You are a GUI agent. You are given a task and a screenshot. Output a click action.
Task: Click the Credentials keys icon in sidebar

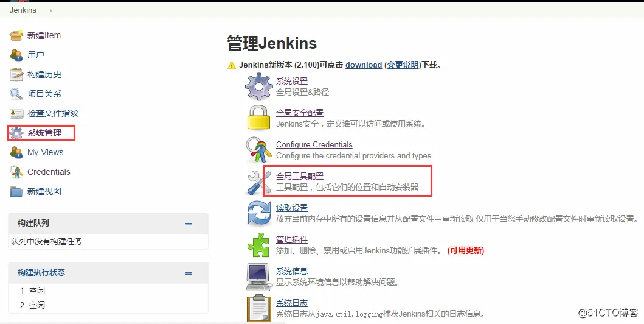coord(16,172)
